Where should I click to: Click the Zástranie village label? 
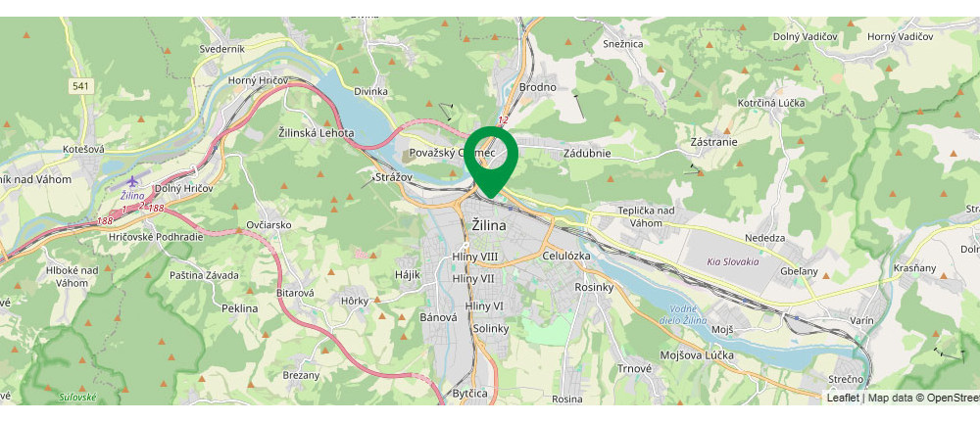(x=714, y=142)
